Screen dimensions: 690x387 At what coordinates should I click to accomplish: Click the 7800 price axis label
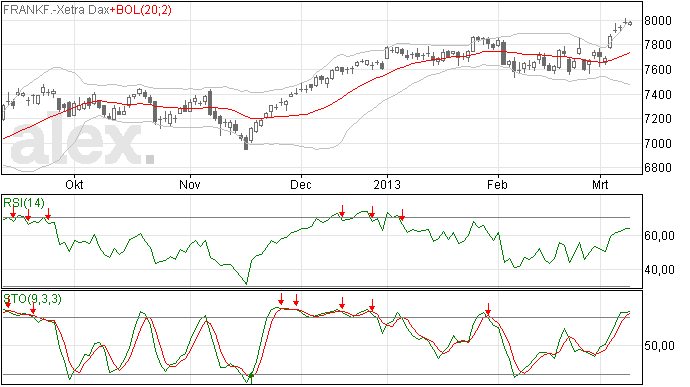pyautogui.click(x=657, y=45)
